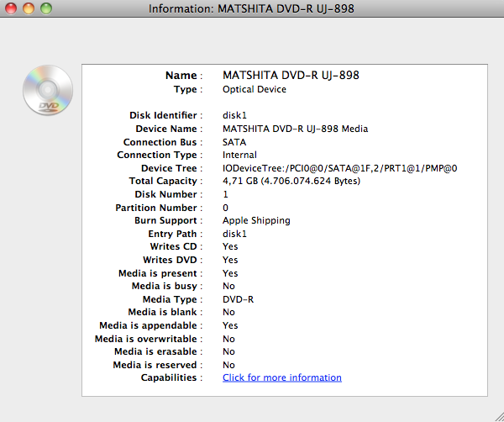Click the 'Capabilities :' label
The image size is (504, 422).
pyautogui.click(x=172, y=377)
